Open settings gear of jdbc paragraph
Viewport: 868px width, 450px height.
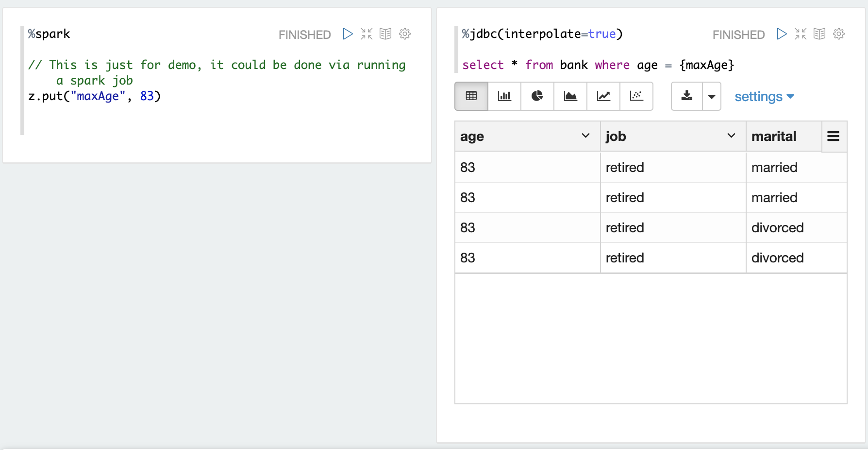coord(839,34)
